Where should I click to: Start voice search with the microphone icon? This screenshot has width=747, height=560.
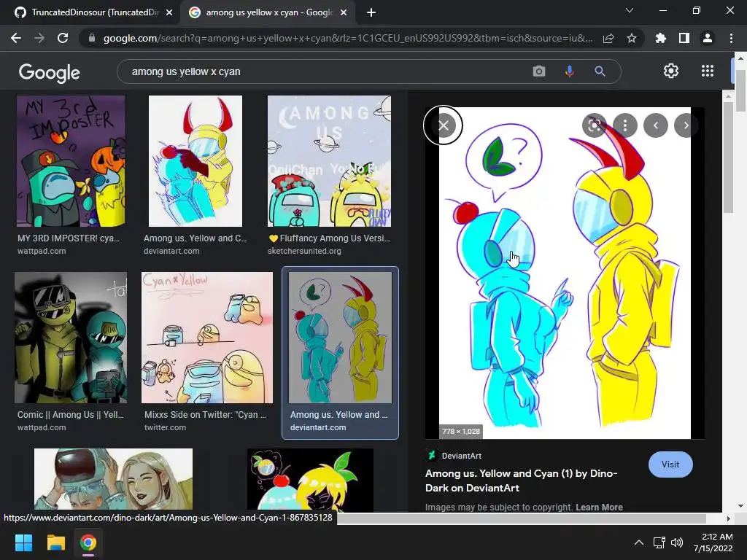[569, 71]
